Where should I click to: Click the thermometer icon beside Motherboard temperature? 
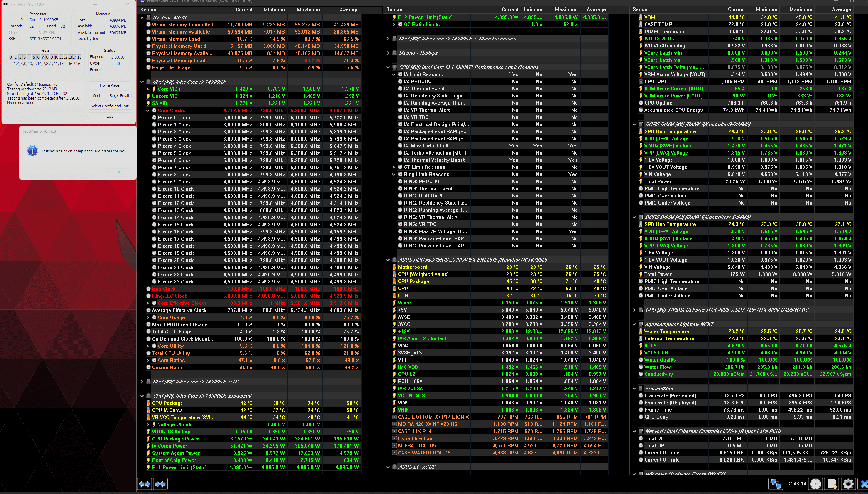tap(395, 267)
